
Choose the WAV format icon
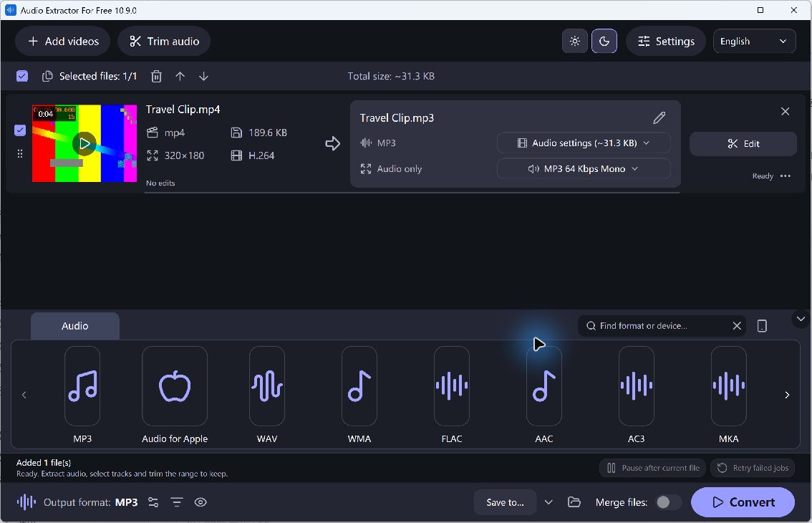[267, 386]
